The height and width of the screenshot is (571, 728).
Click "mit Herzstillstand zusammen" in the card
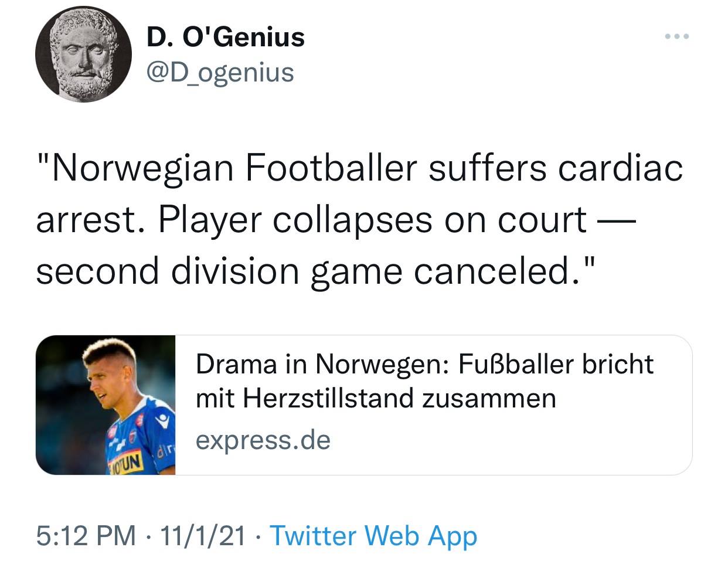point(376,399)
